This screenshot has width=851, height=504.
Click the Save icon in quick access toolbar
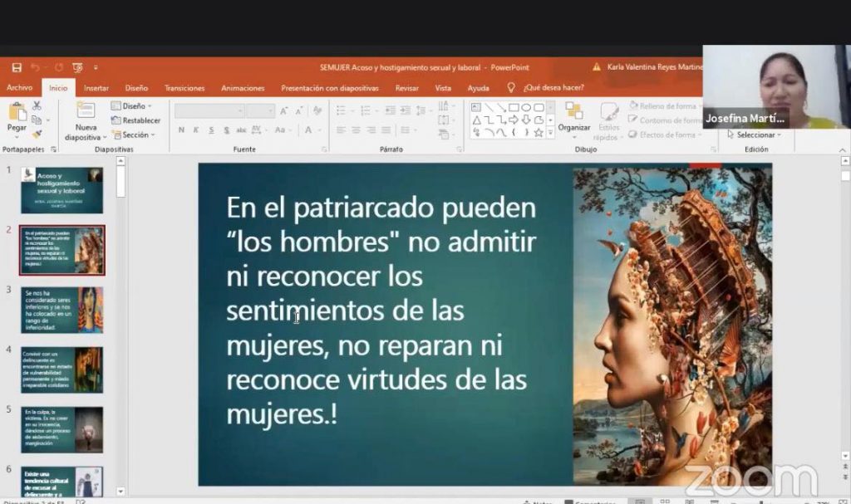coord(17,67)
